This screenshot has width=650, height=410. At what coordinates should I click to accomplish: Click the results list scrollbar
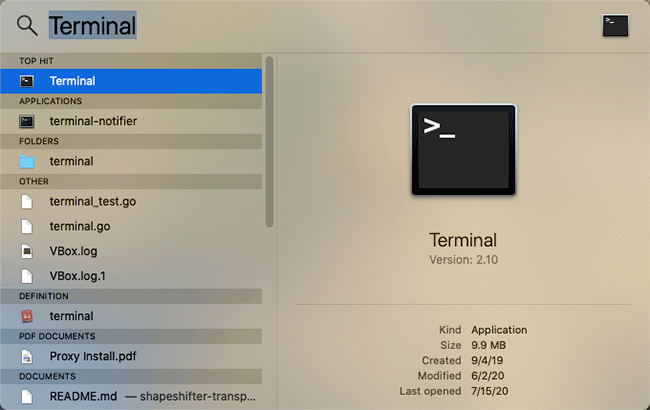269,142
